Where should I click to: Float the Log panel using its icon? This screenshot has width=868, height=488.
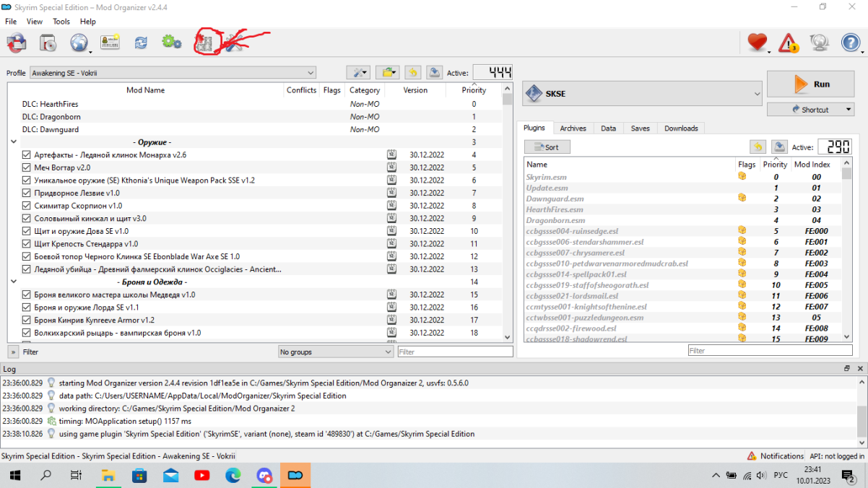tap(847, 368)
